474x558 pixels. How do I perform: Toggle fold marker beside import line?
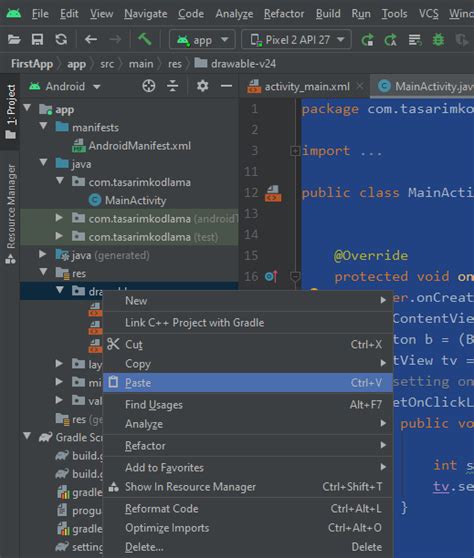295,151
